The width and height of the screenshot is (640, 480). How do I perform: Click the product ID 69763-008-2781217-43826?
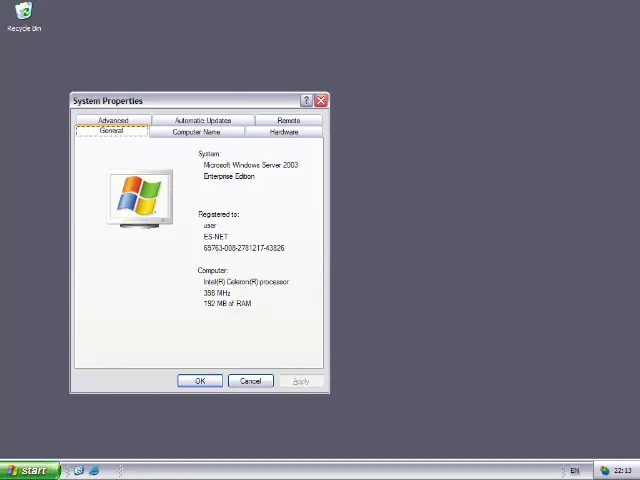coord(244,248)
